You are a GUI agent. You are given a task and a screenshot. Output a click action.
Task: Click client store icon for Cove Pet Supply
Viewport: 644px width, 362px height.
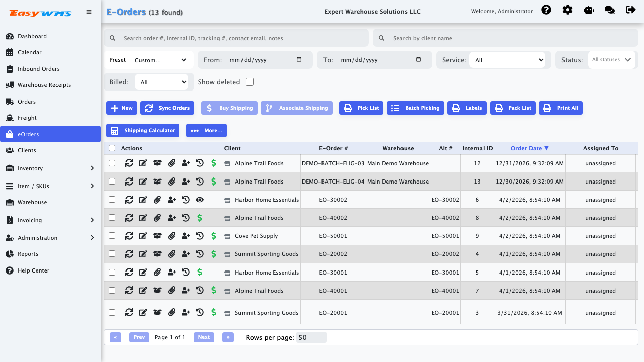click(x=227, y=236)
